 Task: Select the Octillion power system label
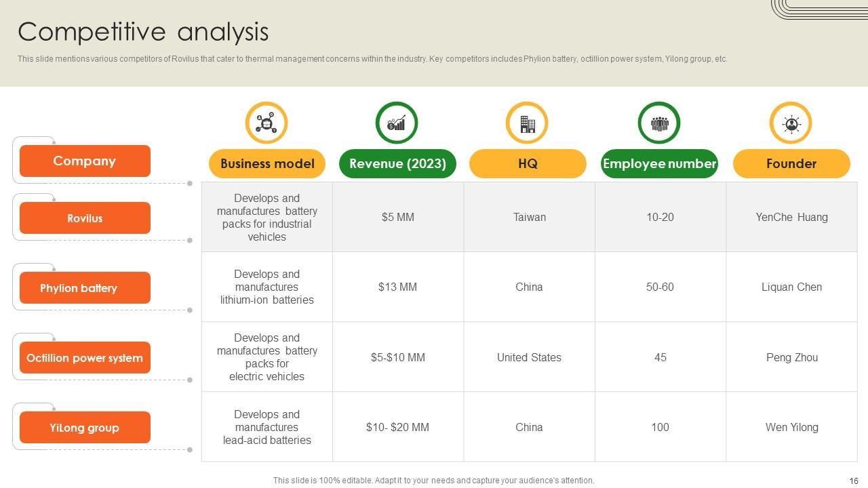pyautogui.click(x=85, y=358)
